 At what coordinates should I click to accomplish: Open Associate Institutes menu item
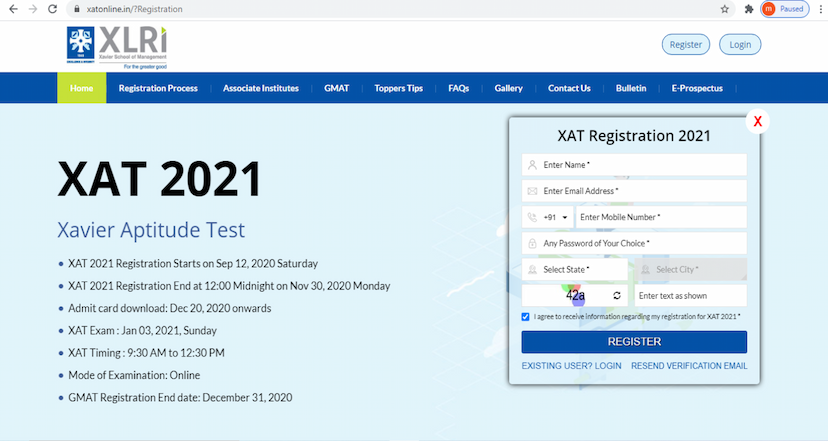pos(261,88)
